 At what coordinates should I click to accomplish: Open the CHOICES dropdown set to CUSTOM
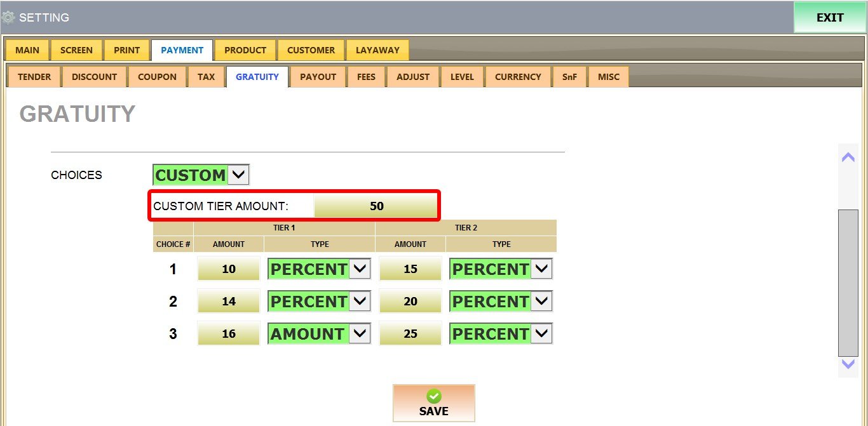click(x=201, y=175)
